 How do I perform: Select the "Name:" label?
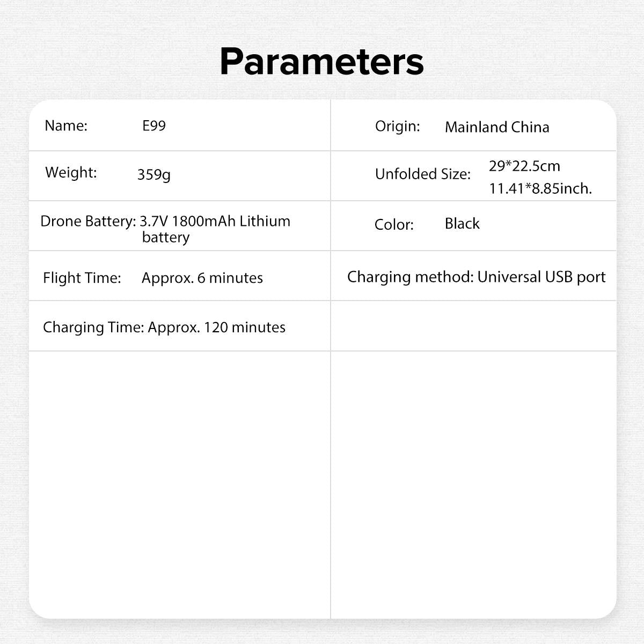click(x=66, y=126)
